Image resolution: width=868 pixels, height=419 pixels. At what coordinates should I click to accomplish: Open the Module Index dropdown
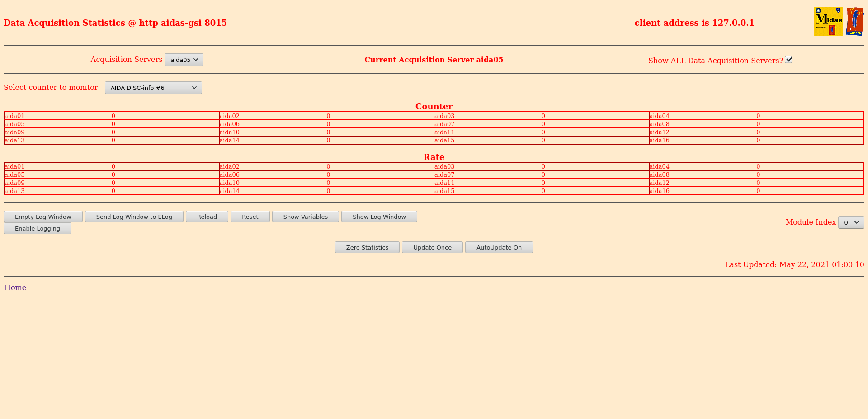(x=851, y=222)
